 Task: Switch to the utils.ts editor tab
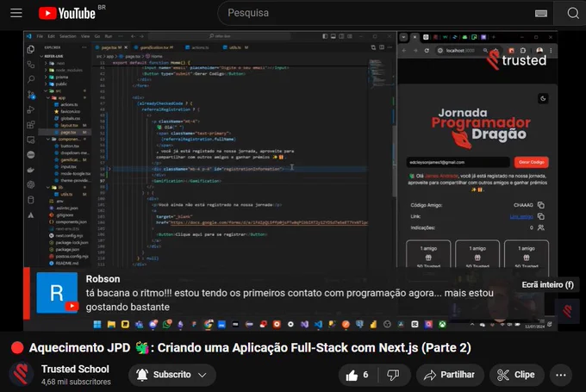click(235, 47)
